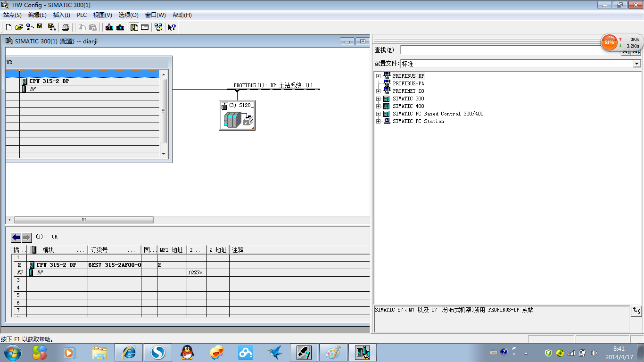Click the Save and Compile icon
Image resolution: width=644 pixels, height=362 pixels.
(x=51, y=27)
